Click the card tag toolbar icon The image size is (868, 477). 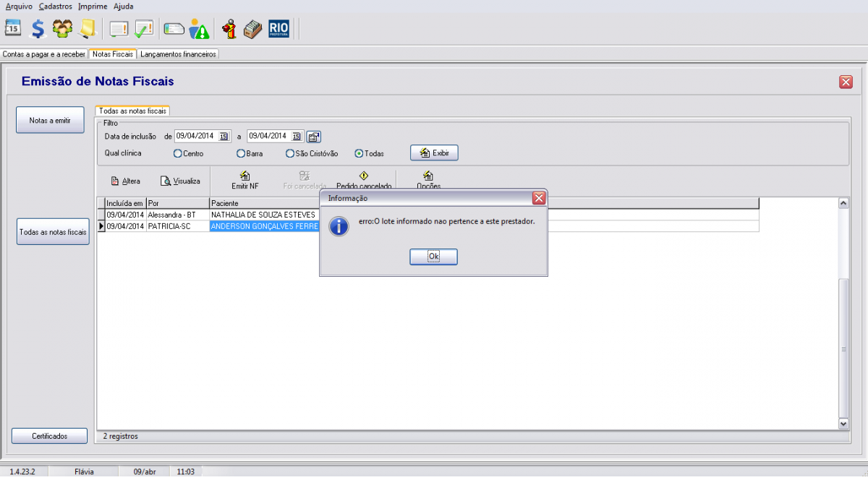174,30
